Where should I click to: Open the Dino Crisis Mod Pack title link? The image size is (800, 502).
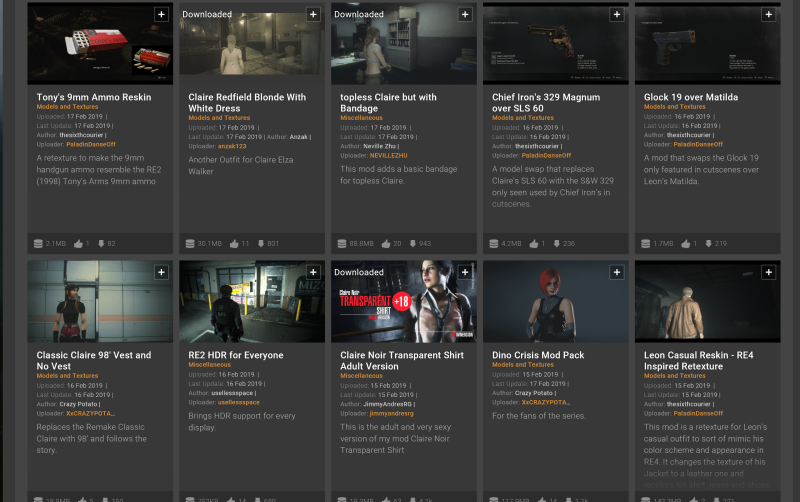(x=538, y=355)
